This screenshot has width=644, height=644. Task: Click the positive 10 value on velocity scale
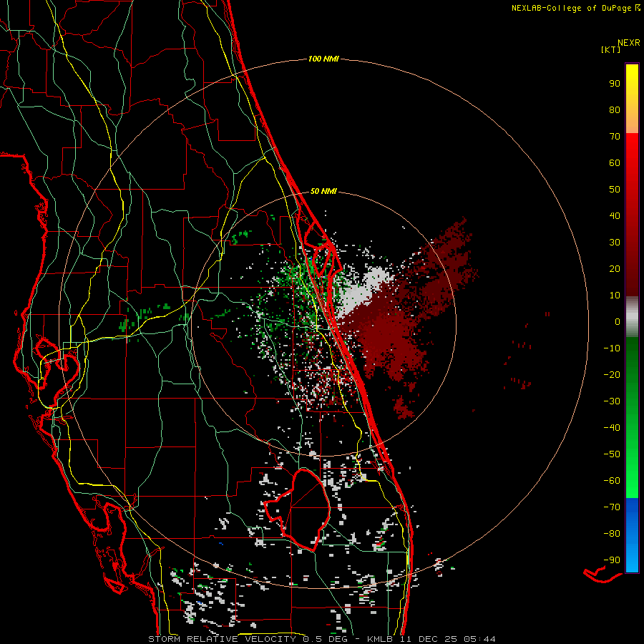point(615,296)
